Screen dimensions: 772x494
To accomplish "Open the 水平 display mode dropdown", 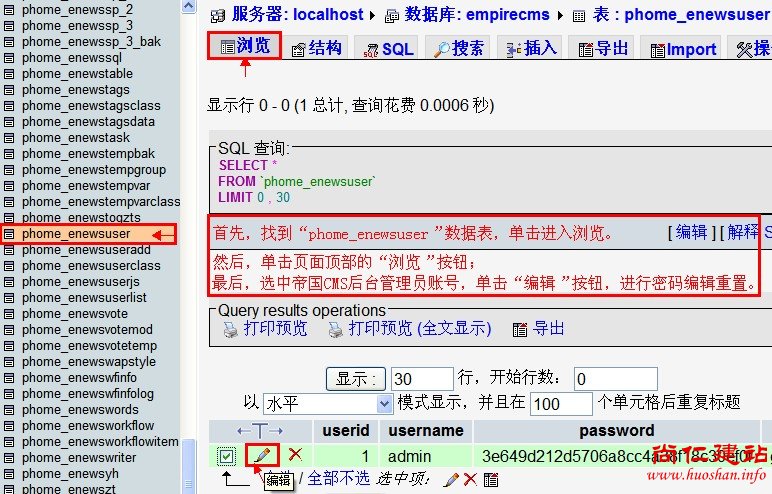I will (x=328, y=404).
